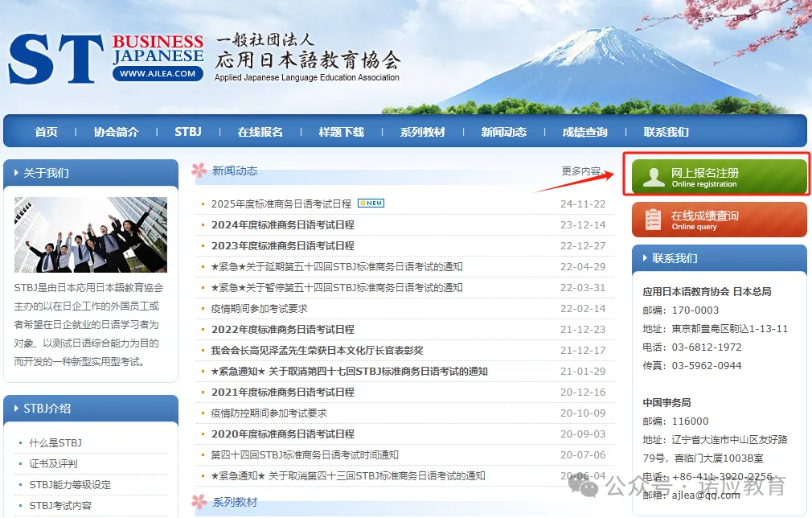Click the STBJ description paragraph under photo
The image size is (812, 518).
coord(88,325)
